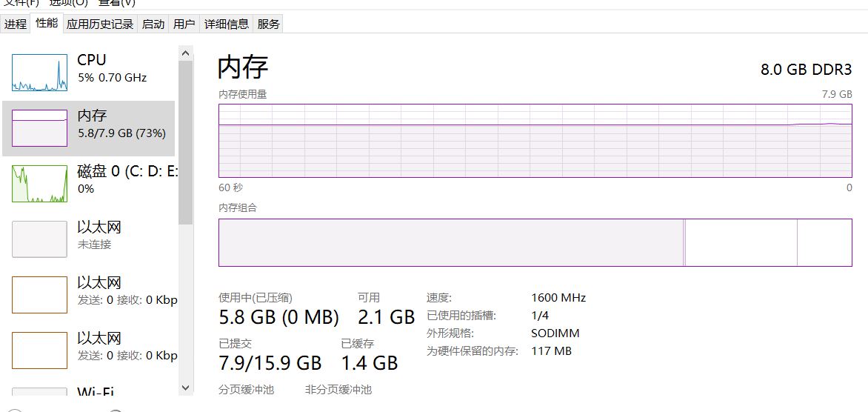Open the 磁盘 0 disk graph item
The height and width of the screenshot is (412, 868).
89,183
